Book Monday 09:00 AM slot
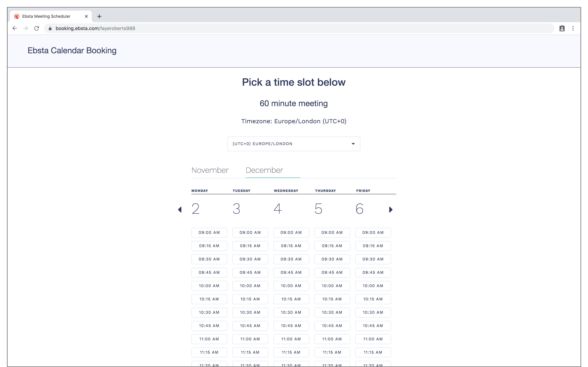588x367 pixels. (x=209, y=232)
